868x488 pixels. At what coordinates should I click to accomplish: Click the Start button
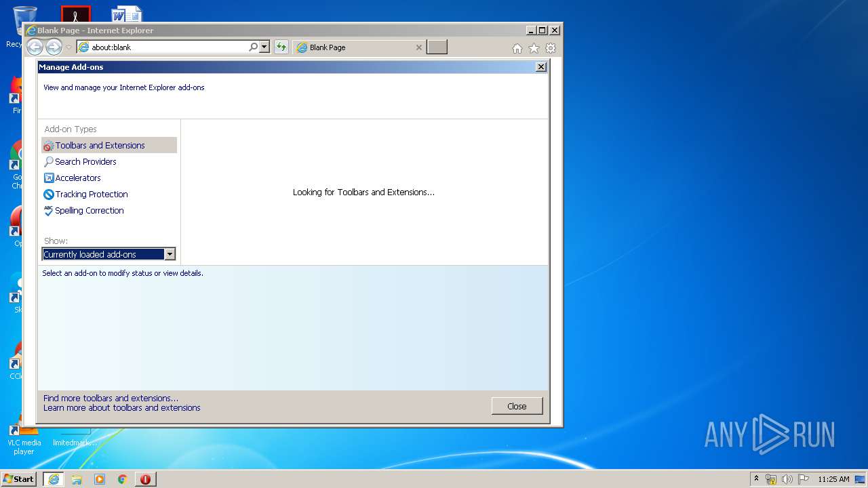pyautogui.click(x=18, y=479)
